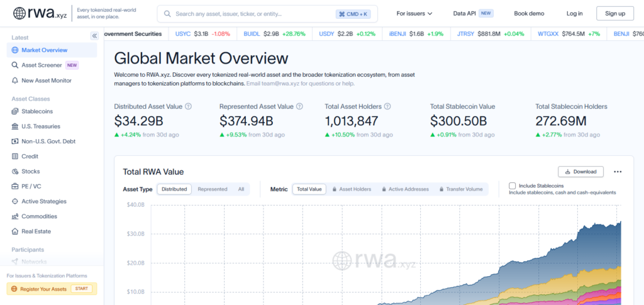Download the Total RWA Value chart

tap(580, 172)
